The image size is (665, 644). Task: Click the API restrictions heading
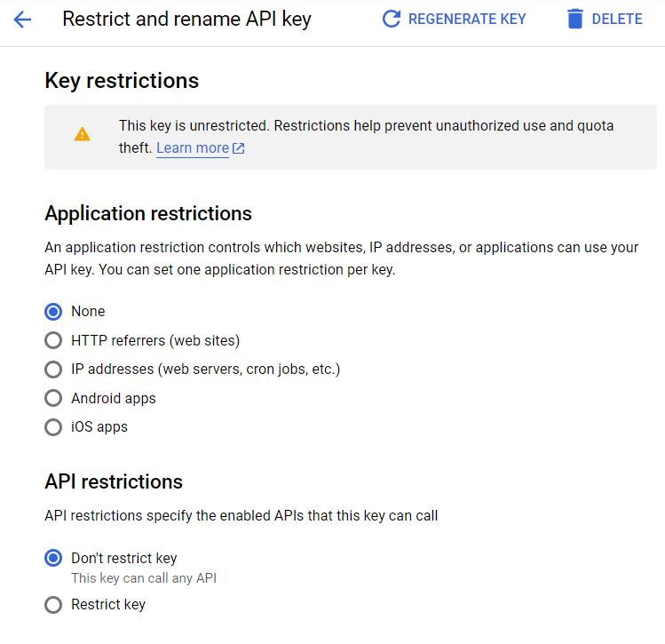[114, 481]
